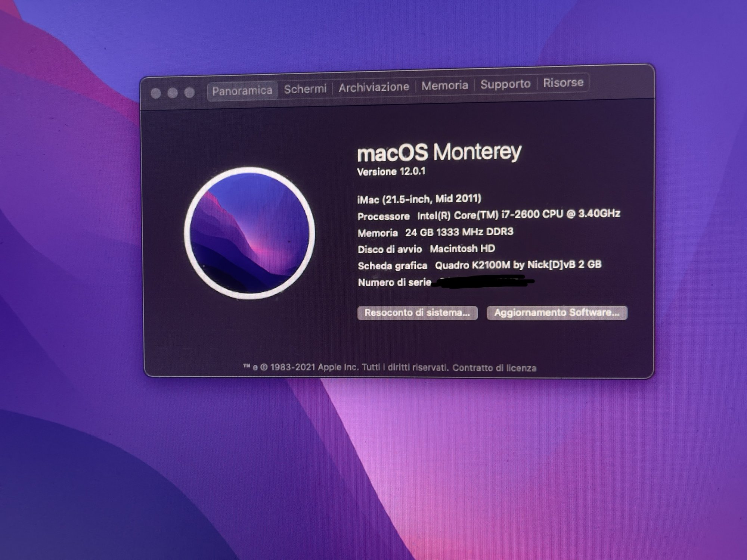The width and height of the screenshot is (747, 560).
Task: Click the Memoria 24 GB DDR3 line
Action: tap(435, 232)
